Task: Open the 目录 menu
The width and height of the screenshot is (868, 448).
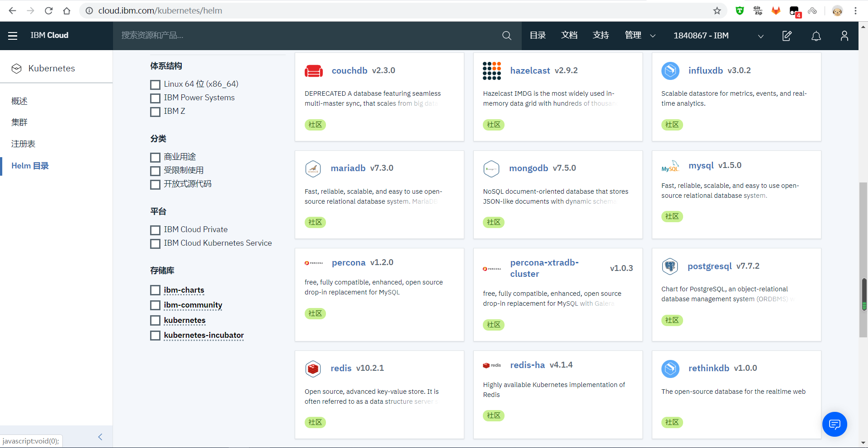Action: [538, 35]
